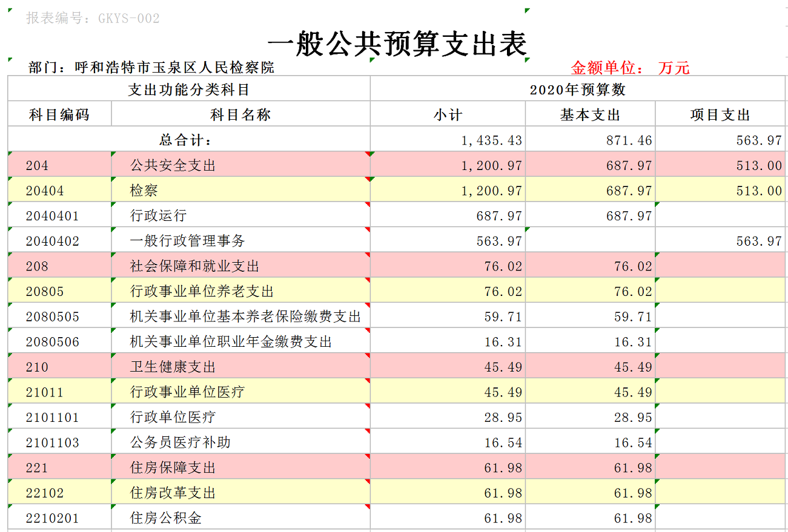This screenshot has width=788, height=532.
Task: Click code cell 208
Action: coord(59,266)
